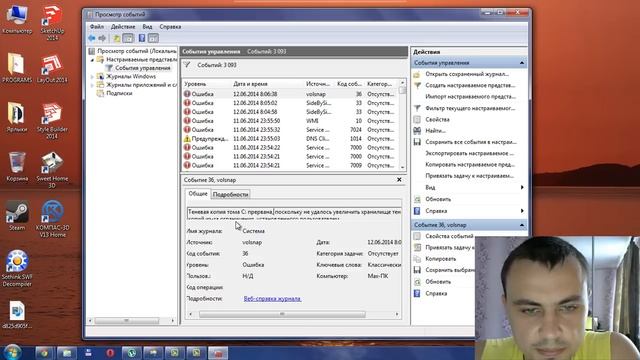Viewport: 640px width, 360px height.
Task: Collapse 'События управления' actions section
Action: 522,63
